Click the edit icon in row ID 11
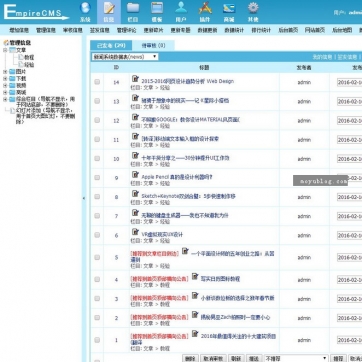 click(x=135, y=136)
